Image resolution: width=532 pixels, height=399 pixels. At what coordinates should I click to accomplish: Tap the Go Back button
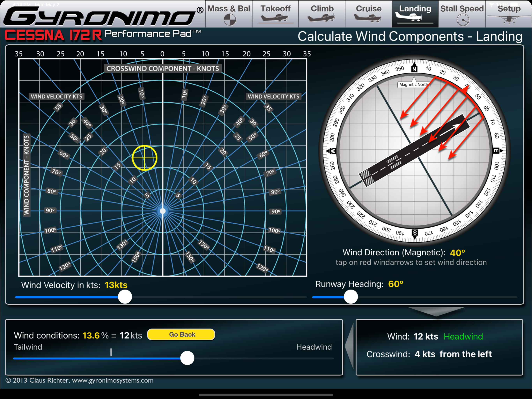coord(181,334)
